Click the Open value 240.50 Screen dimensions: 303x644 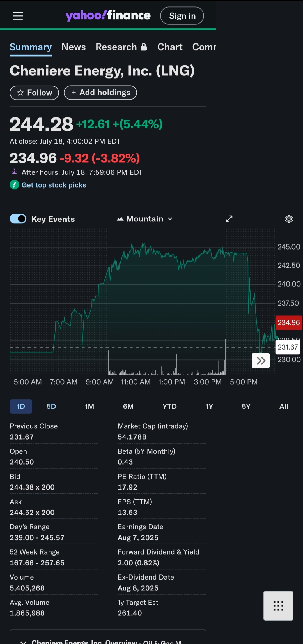pos(22,462)
